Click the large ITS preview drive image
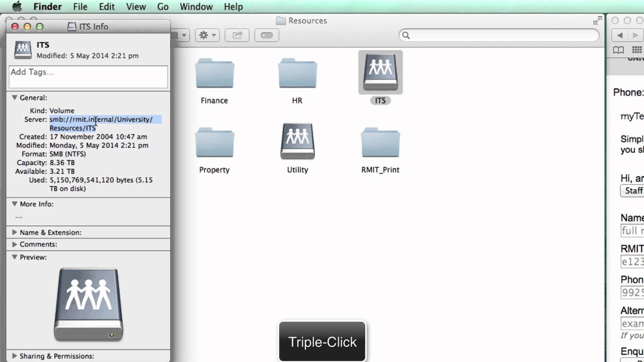Viewport: 644px width, 362px height. point(89,305)
